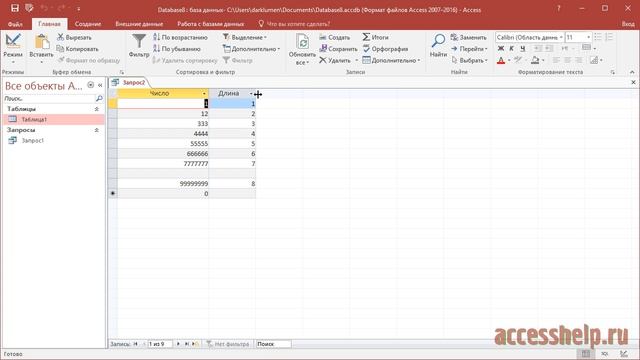640x360 pixels.
Task: Switch to SQL view in status bar
Action: [604, 353]
